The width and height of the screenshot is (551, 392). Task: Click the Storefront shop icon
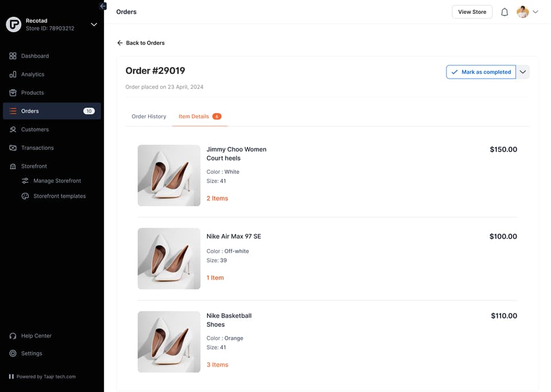pos(13,166)
